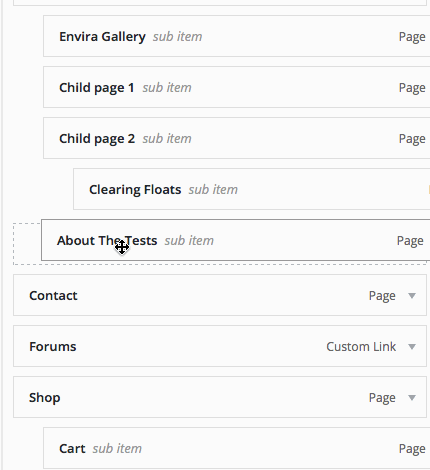Click the Page label on Child page 2
Image resolution: width=430 pixels, height=470 pixels.
[412, 139]
